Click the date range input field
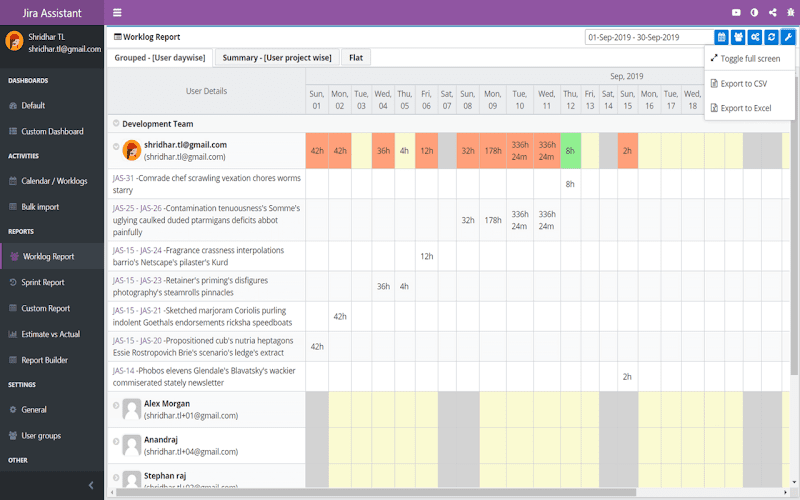The height and width of the screenshot is (500, 800). pos(649,37)
